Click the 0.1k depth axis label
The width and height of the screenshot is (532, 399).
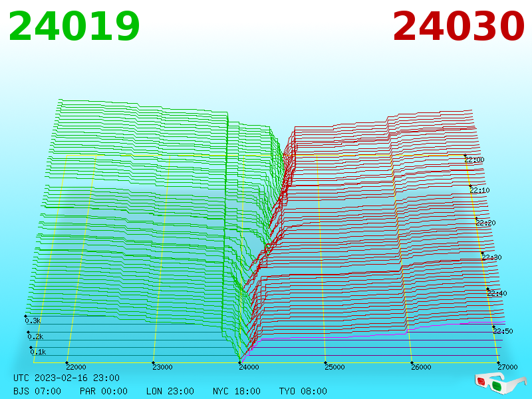pos(38,352)
